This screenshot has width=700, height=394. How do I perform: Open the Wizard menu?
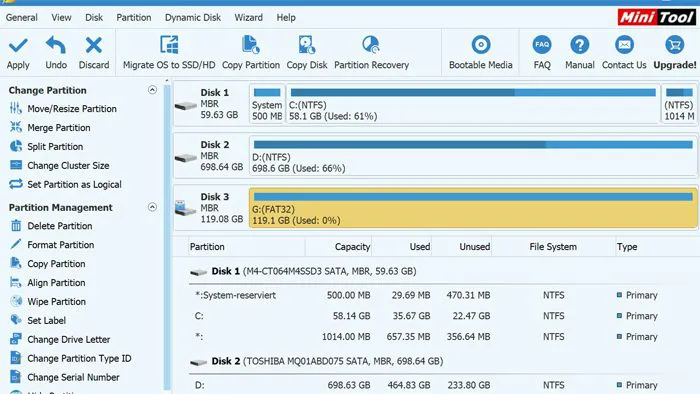click(248, 17)
